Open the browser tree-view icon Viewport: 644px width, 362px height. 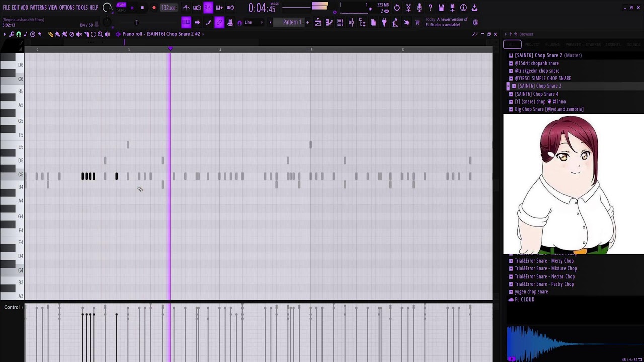pos(362,22)
